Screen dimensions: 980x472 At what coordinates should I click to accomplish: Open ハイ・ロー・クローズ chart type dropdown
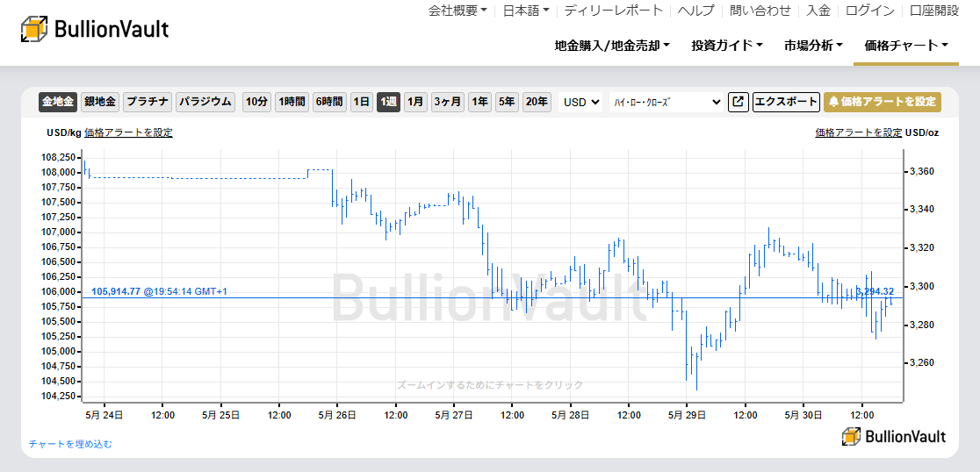point(667,102)
